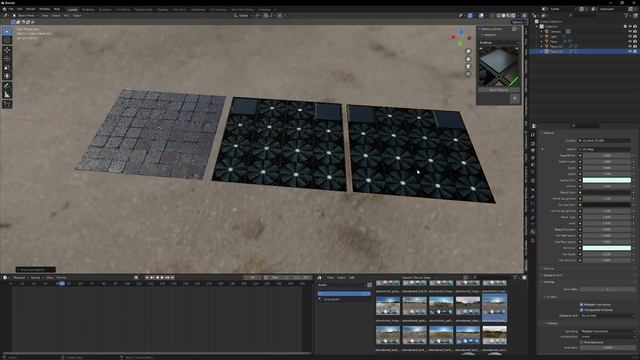Viewport: 640px width, 360px height.
Task: Click the lower pale green color swatch
Action: pyautogui.click(x=607, y=248)
